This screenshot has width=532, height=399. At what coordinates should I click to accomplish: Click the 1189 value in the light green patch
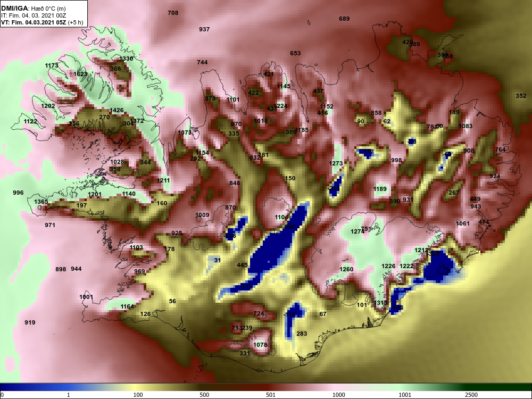(380, 189)
